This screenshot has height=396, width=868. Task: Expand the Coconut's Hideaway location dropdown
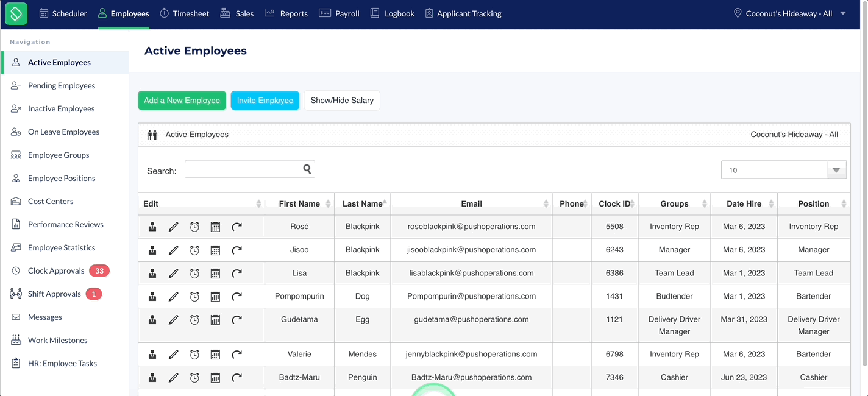pyautogui.click(x=790, y=13)
